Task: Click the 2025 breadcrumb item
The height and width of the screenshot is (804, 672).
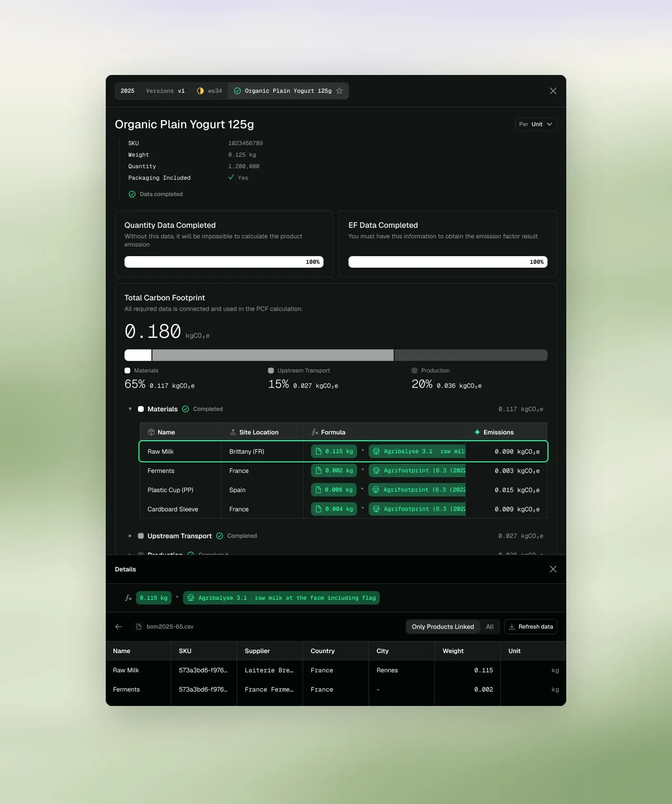Action: [127, 91]
